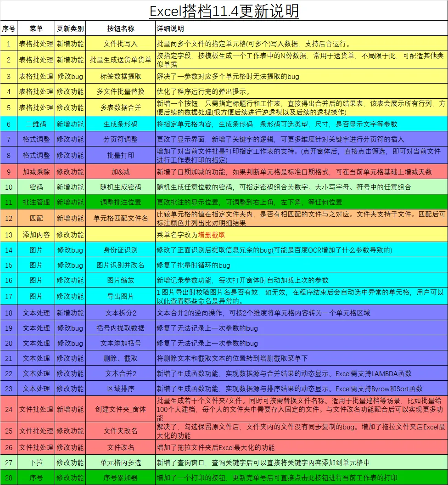Click the 修改功能 cell in row 16

point(70,280)
